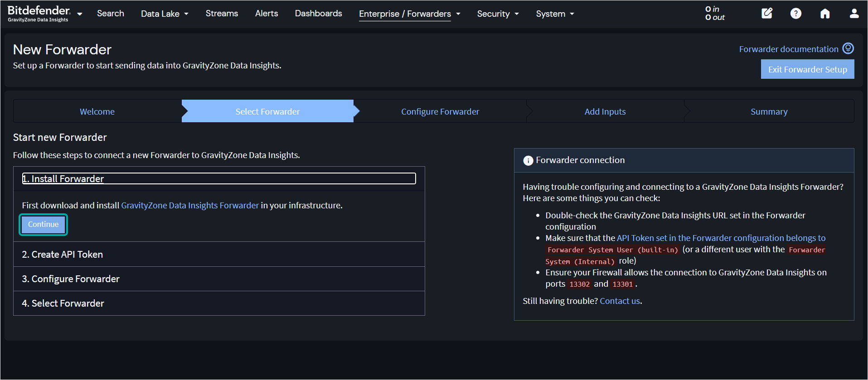Click Exit Forwarder Setup button
Image resolution: width=868 pixels, height=380 pixels.
point(808,69)
